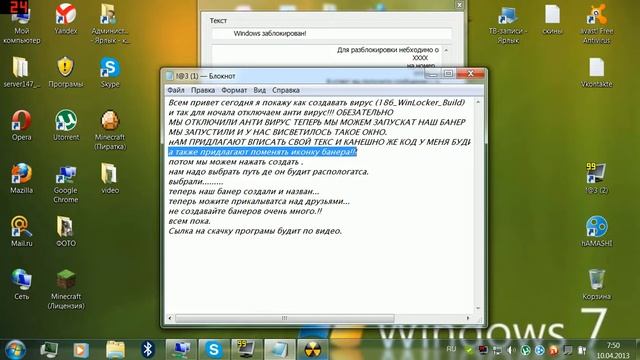This screenshot has width=640, height=360.
Task: Open the Правка menu in Notepad
Action: point(203,90)
